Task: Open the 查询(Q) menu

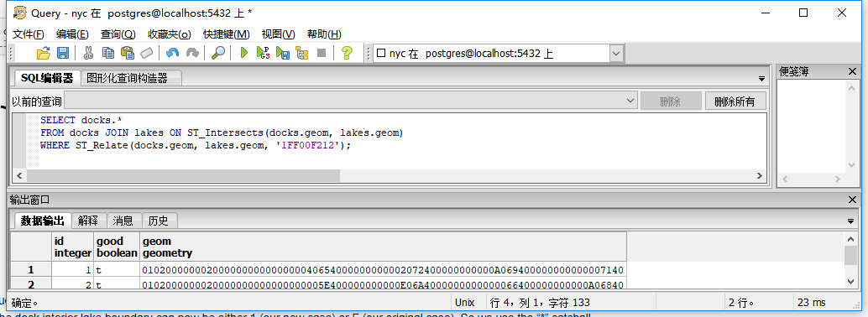Action: pyautogui.click(x=118, y=34)
